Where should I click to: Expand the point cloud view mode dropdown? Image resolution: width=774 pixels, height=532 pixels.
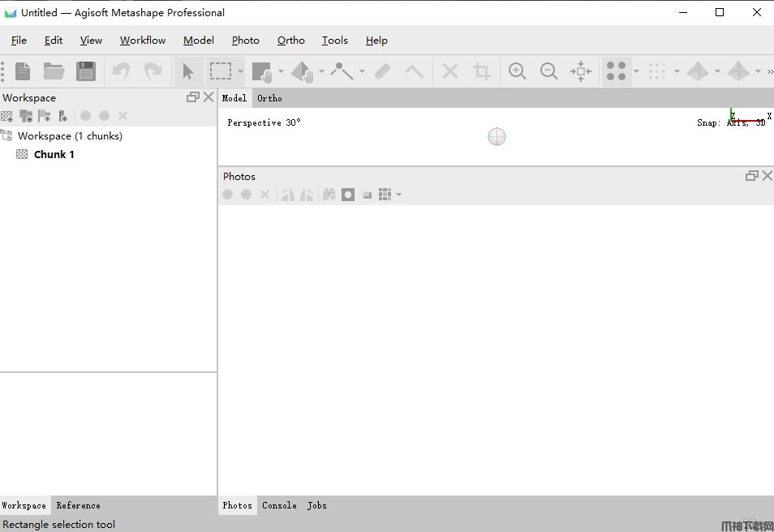pos(636,71)
